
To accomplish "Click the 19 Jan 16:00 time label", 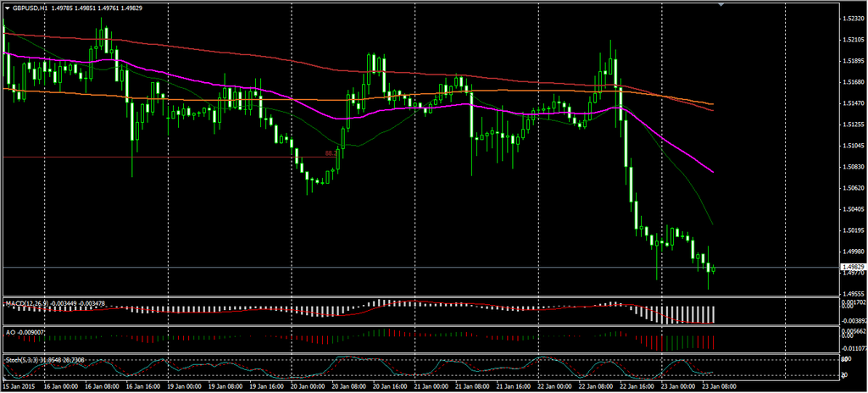I will pyautogui.click(x=266, y=385).
